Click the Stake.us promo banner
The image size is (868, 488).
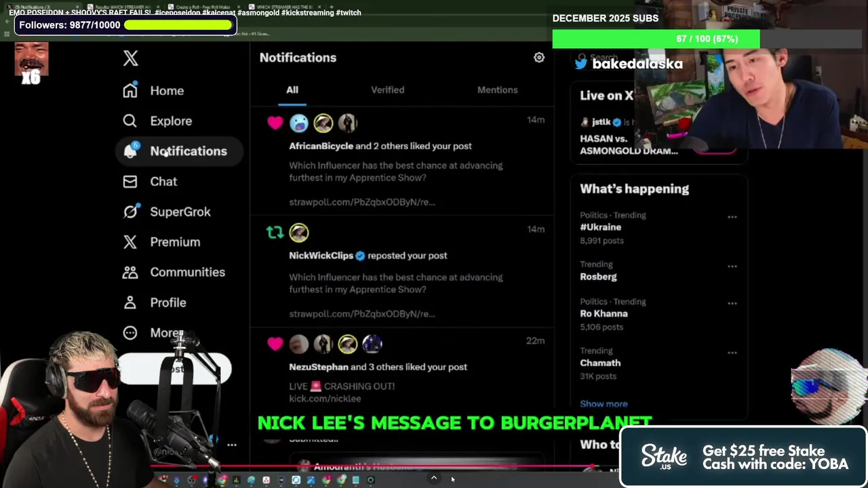(743, 457)
